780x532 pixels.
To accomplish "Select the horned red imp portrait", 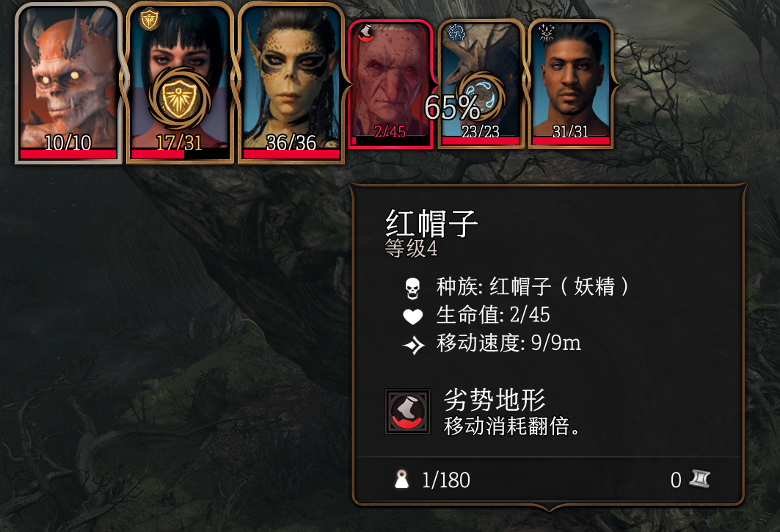I will click(69, 83).
